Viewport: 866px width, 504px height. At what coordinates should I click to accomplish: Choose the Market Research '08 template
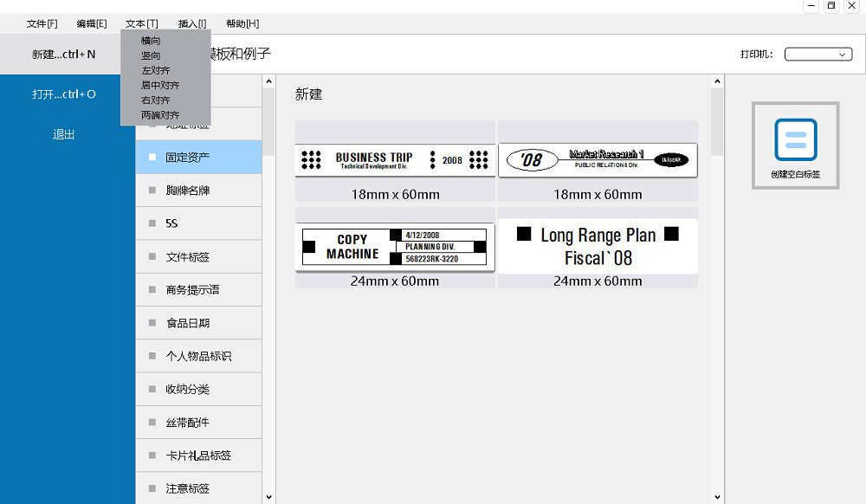click(x=598, y=159)
